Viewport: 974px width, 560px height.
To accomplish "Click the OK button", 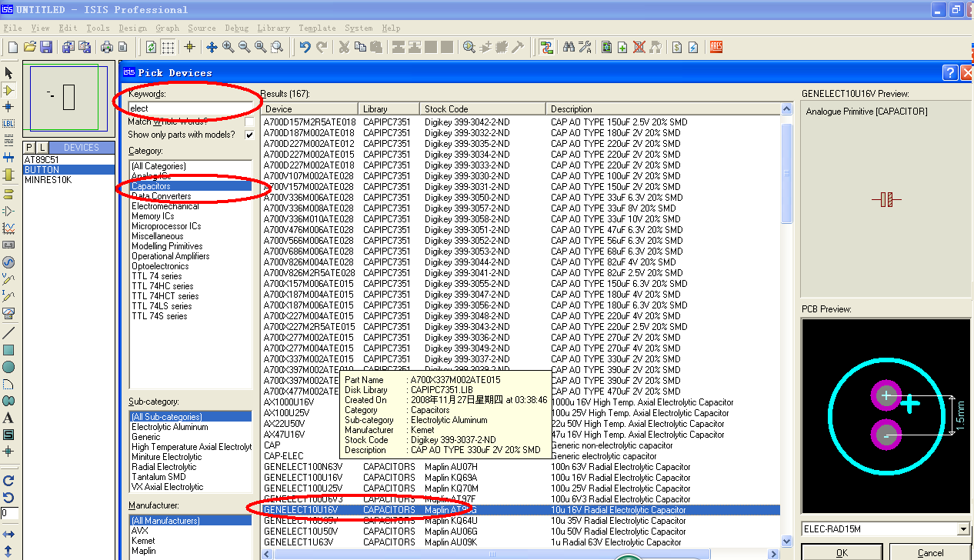I will click(842, 552).
